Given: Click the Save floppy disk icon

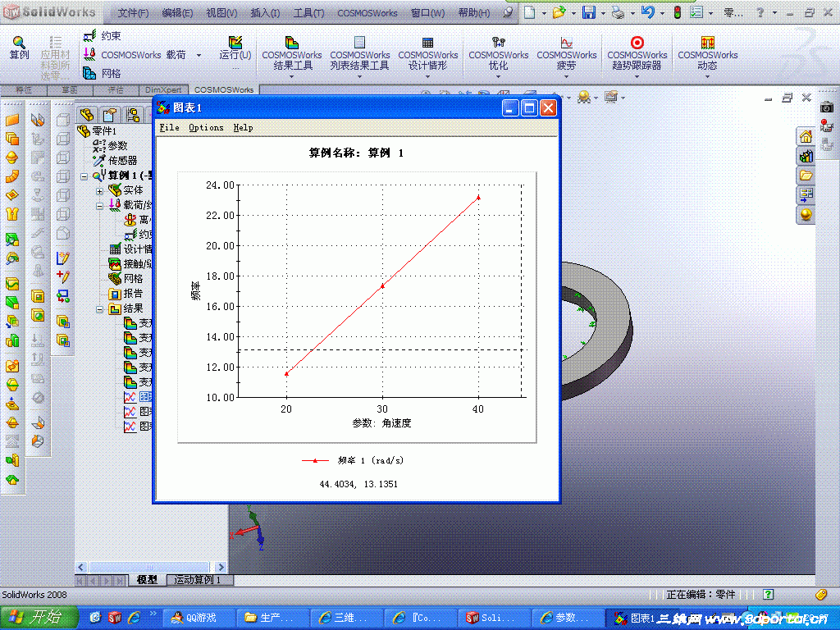Looking at the screenshot, I should (x=589, y=12).
